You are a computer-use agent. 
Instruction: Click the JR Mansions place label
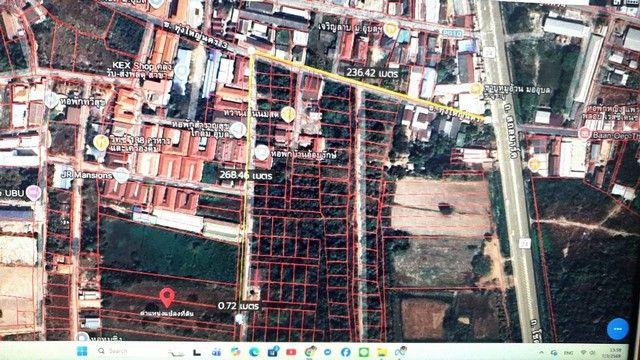click(x=86, y=175)
